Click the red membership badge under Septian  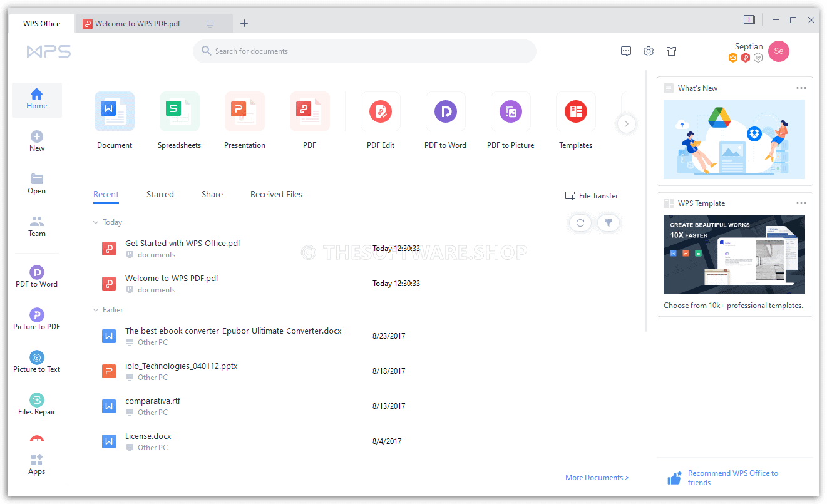[746, 58]
